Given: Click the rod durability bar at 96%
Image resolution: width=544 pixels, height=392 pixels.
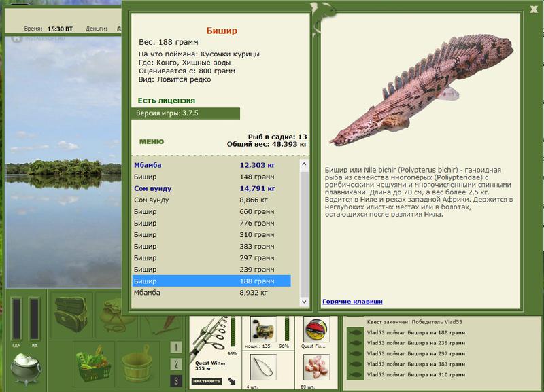Looking at the screenshot, I should point(233,332).
